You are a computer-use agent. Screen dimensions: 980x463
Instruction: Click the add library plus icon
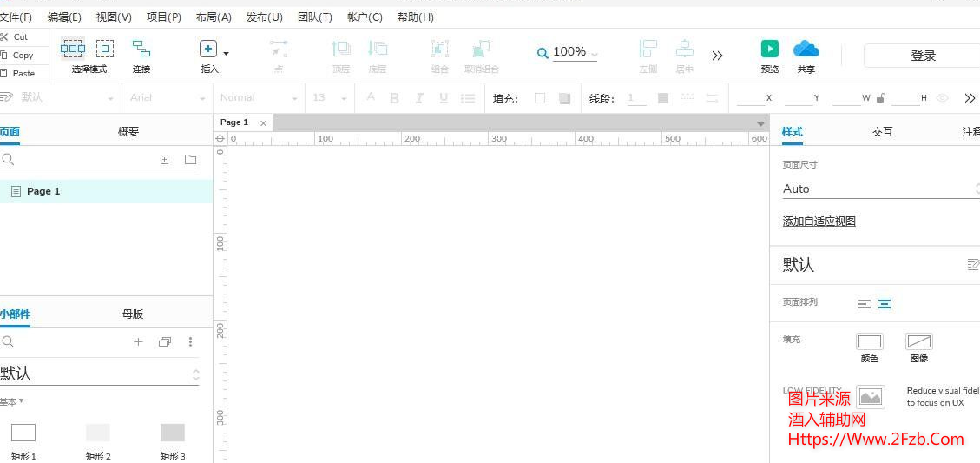pos(138,342)
